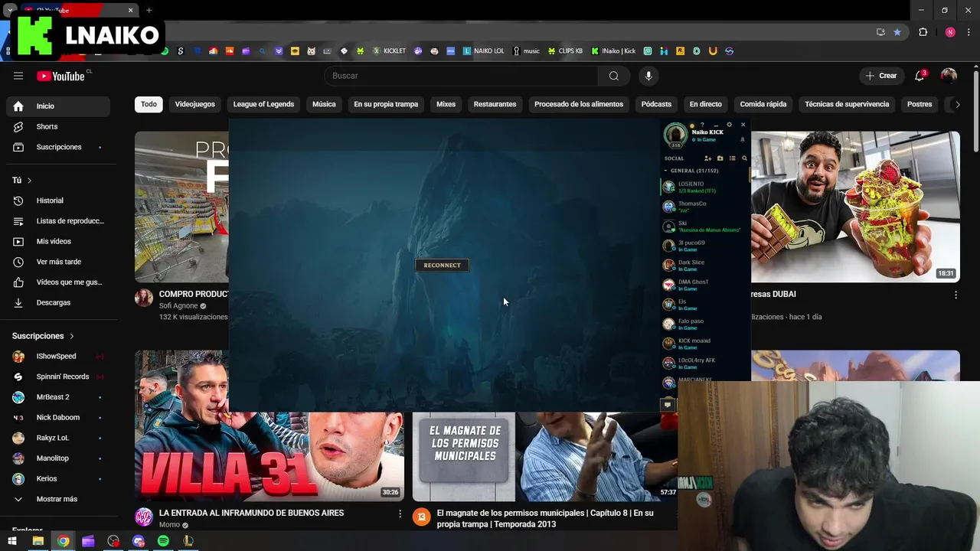Open Shorts in sidebar

point(58,126)
